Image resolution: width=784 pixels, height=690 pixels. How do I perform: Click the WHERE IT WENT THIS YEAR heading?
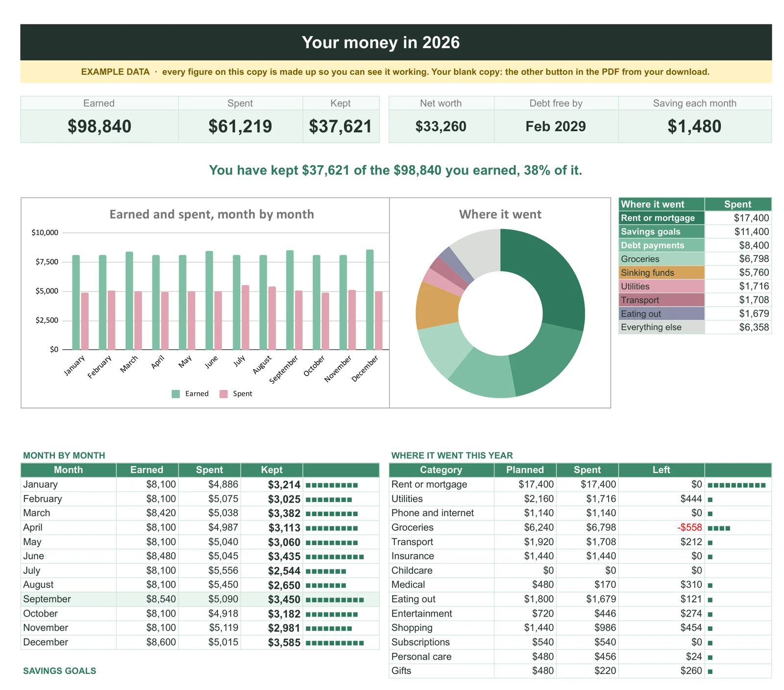(x=452, y=456)
